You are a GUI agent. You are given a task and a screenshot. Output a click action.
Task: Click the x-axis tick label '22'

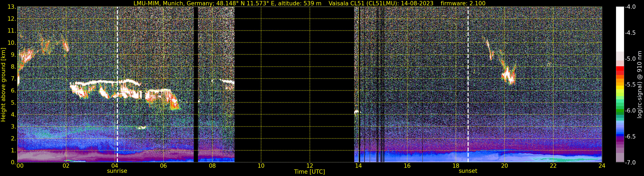click(553, 166)
